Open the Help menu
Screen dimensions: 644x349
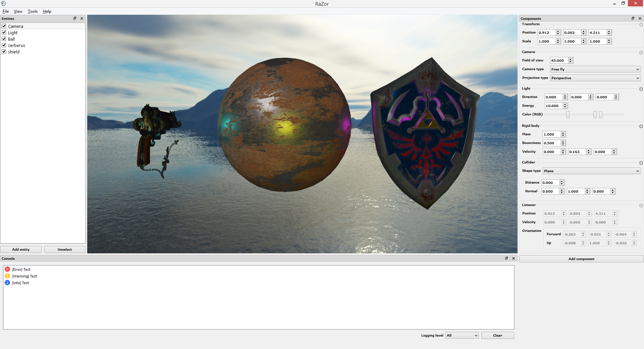pos(47,11)
